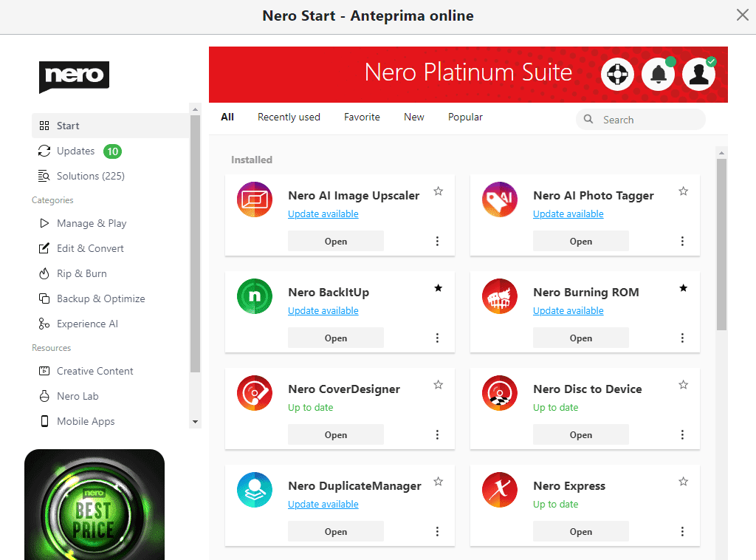Screen dimensions: 756x560
Task: Favorite Nero Express with its star
Action: [x=683, y=482]
